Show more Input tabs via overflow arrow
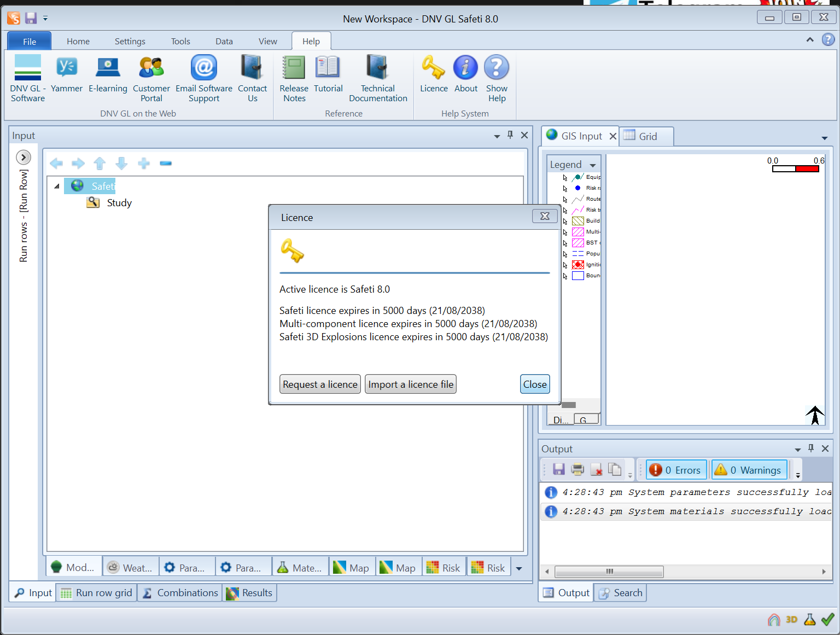Image resolution: width=840 pixels, height=635 pixels. 518,569
